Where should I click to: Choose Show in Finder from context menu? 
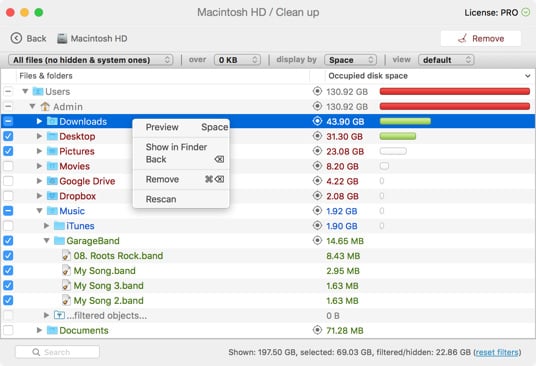click(176, 147)
